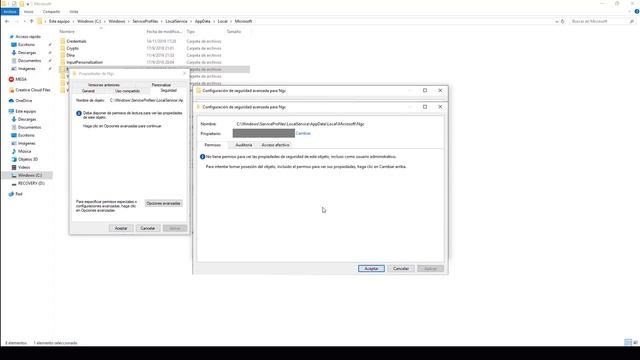Click the red MEGA icon in sidebar
640x360 pixels.
pos(11,79)
